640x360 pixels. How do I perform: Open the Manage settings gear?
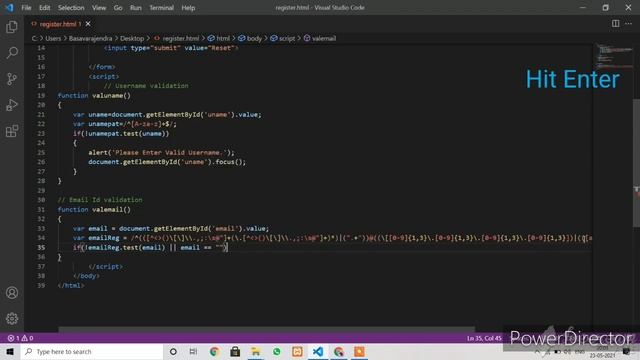pyautogui.click(x=12, y=318)
